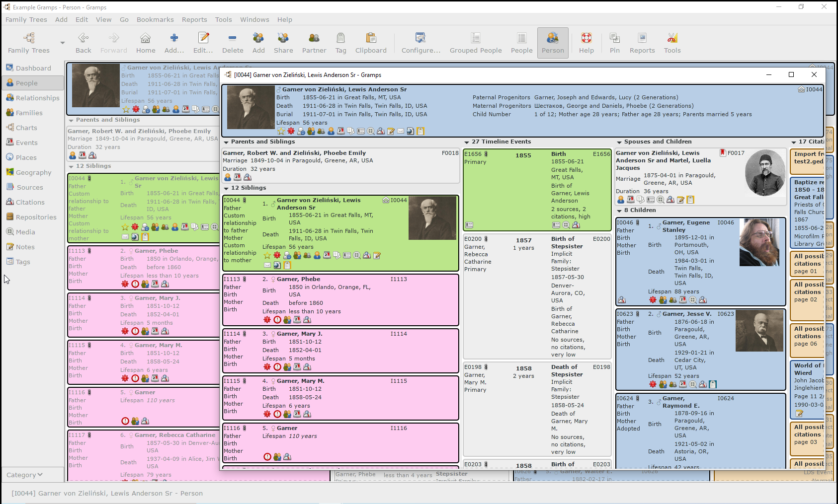The width and height of the screenshot is (838, 504).
Task: Click the Help lifebuoy icon
Action: (587, 38)
